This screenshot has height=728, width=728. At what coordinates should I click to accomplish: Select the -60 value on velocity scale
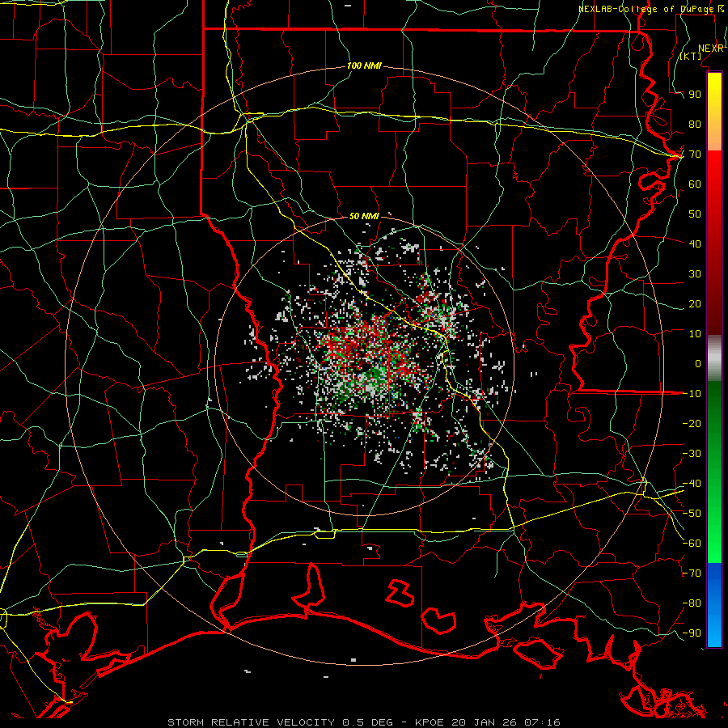click(x=692, y=544)
